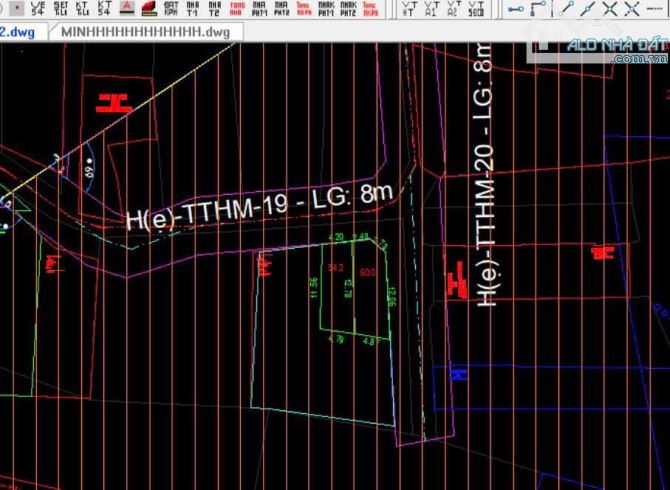The image size is (670, 490).
Task: Click the red TONG NHA icon
Action: pyautogui.click(x=236, y=9)
